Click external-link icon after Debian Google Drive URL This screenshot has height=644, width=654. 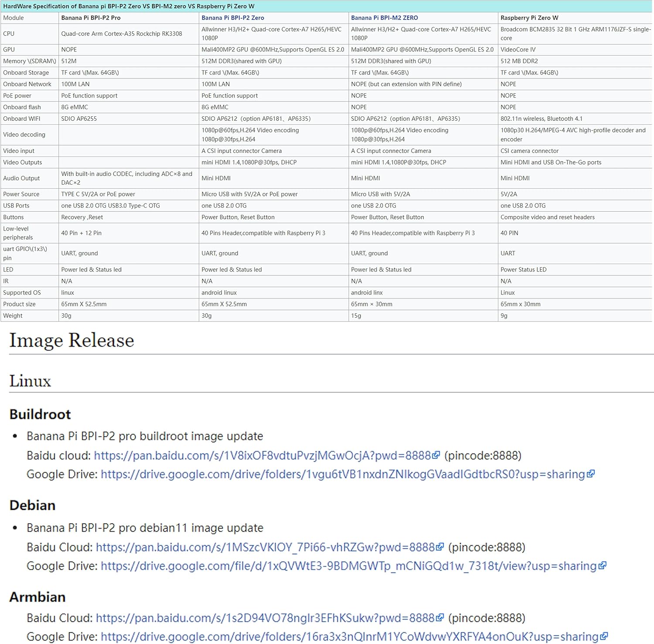click(603, 566)
